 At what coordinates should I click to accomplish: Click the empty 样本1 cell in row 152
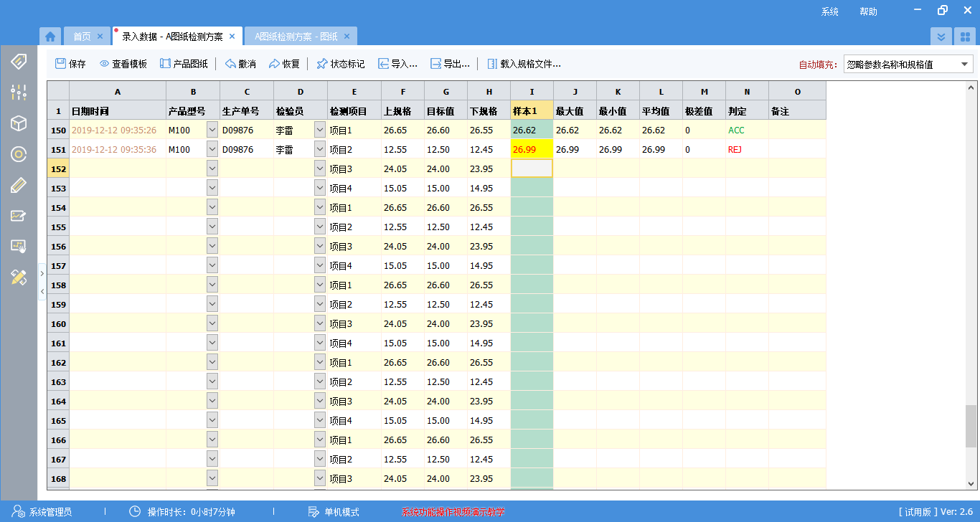coord(532,169)
